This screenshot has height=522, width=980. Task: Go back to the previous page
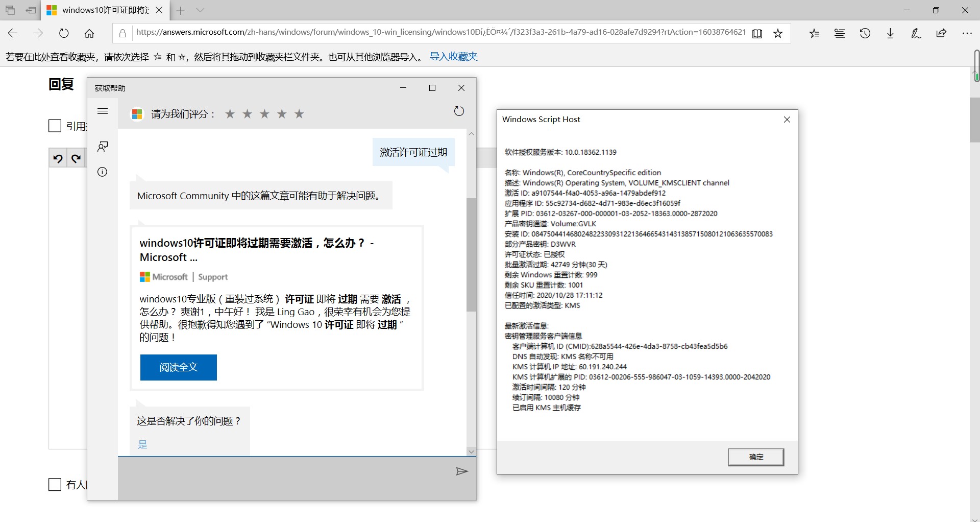pos(13,33)
